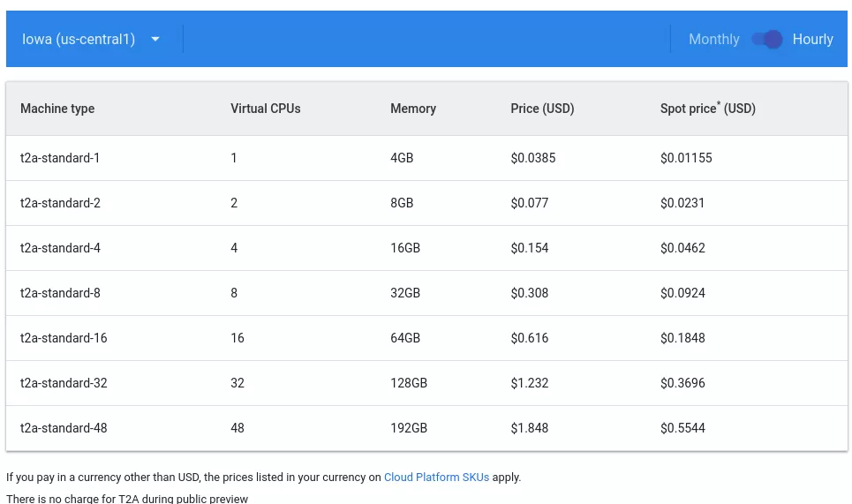Image resolution: width=852 pixels, height=504 pixels.
Task: Select the t2a-standard-2 row name
Action: [60, 203]
